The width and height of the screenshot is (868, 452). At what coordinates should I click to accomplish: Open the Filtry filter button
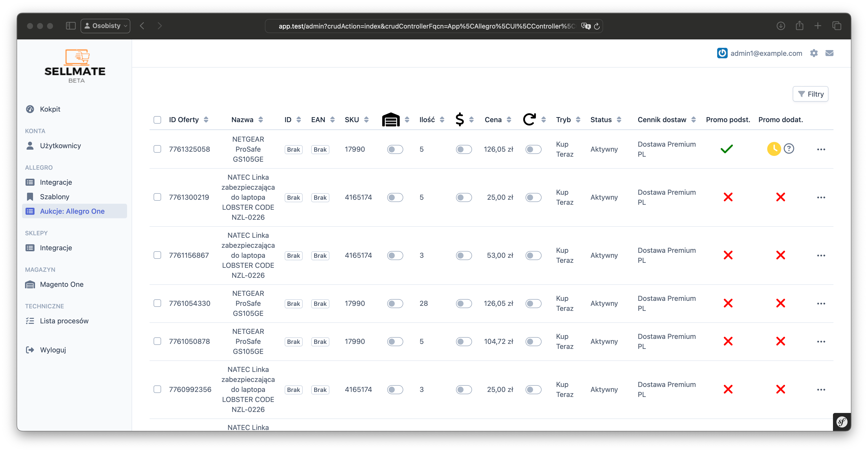coord(810,94)
